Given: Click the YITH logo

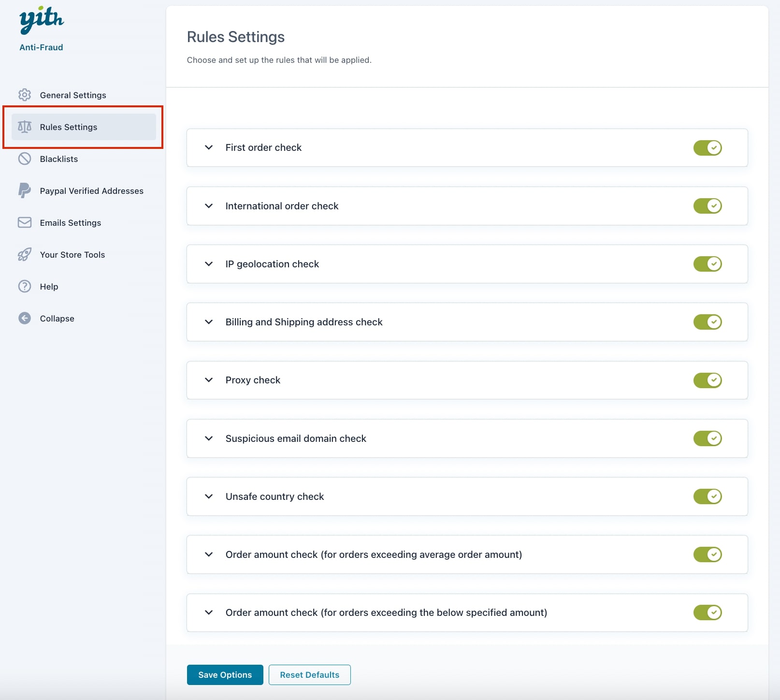Looking at the screenshot, I should click(x=42, y=20).
